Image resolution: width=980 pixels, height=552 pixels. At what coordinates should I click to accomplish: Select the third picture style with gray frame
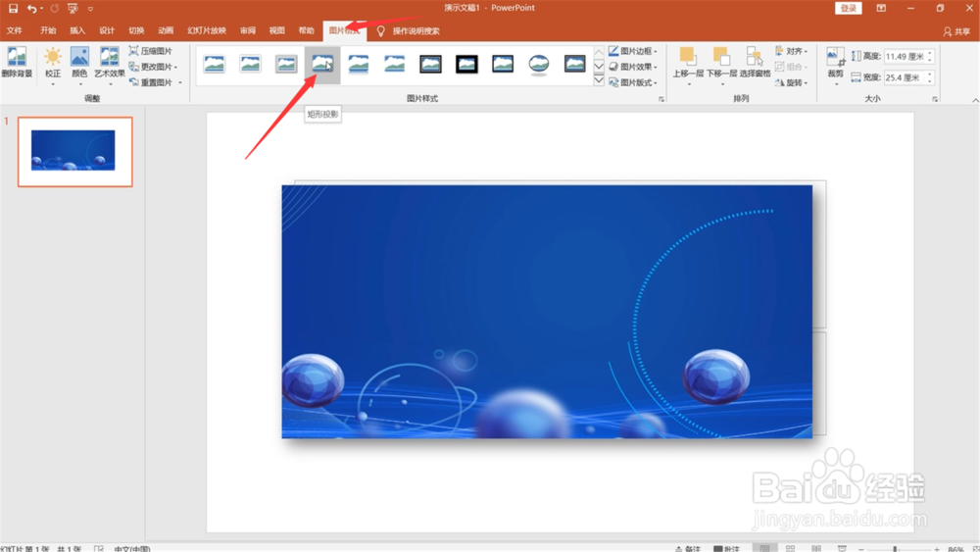click(x=286, y=64)
